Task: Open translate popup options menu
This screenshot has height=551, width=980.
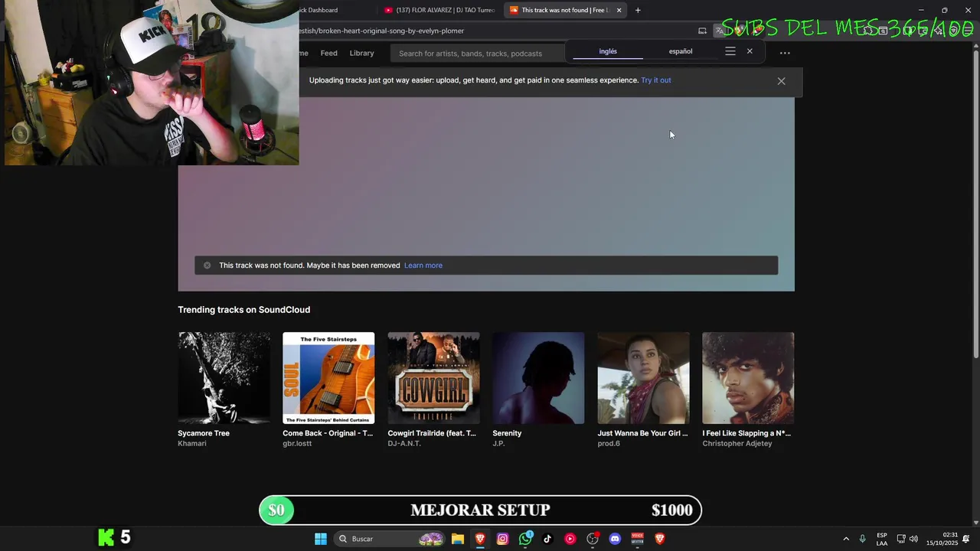Action: pos(730,51)
